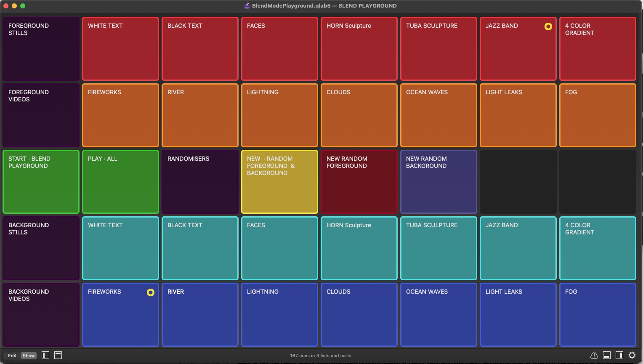The image size is (643, 364).
Task: Fire the NEW RANDOM BACKGROUND cue
Action: point(438,182)
